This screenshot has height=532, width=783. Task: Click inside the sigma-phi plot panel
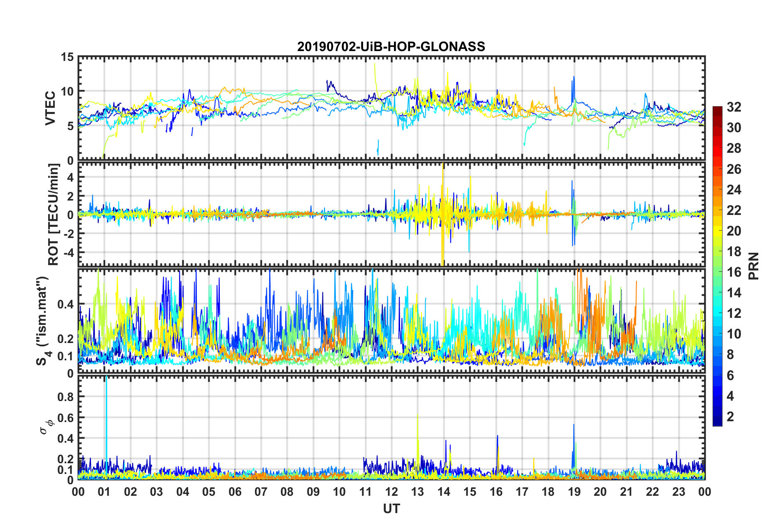[x=391, y=428]
